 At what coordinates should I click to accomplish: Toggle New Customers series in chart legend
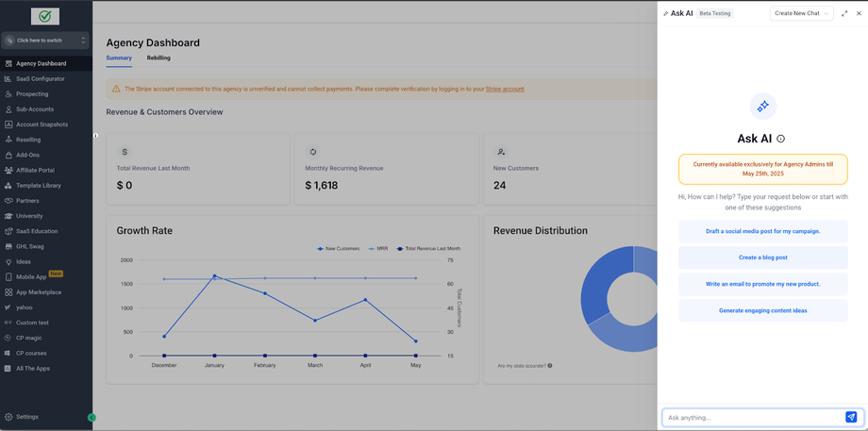coord(338,248)
